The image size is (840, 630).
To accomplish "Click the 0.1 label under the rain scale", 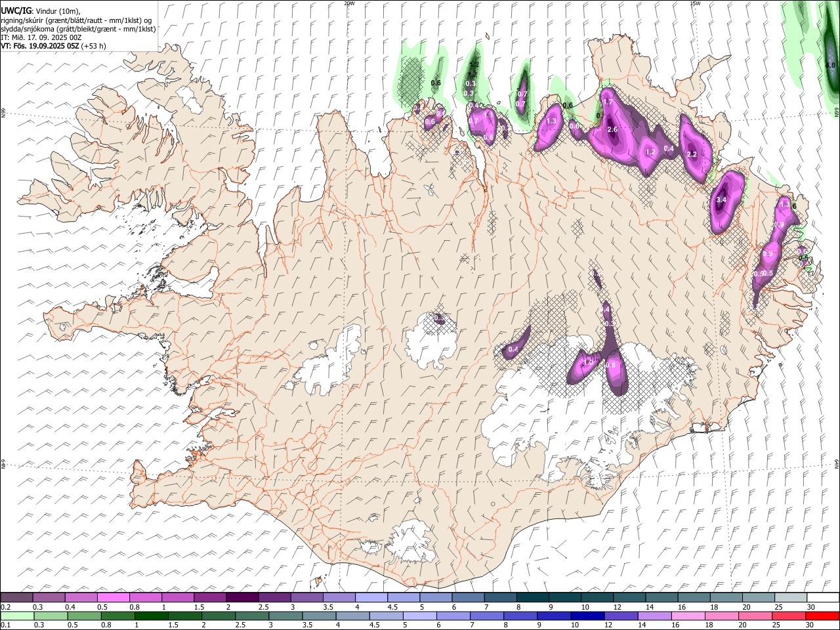I will tap(5, 625).
